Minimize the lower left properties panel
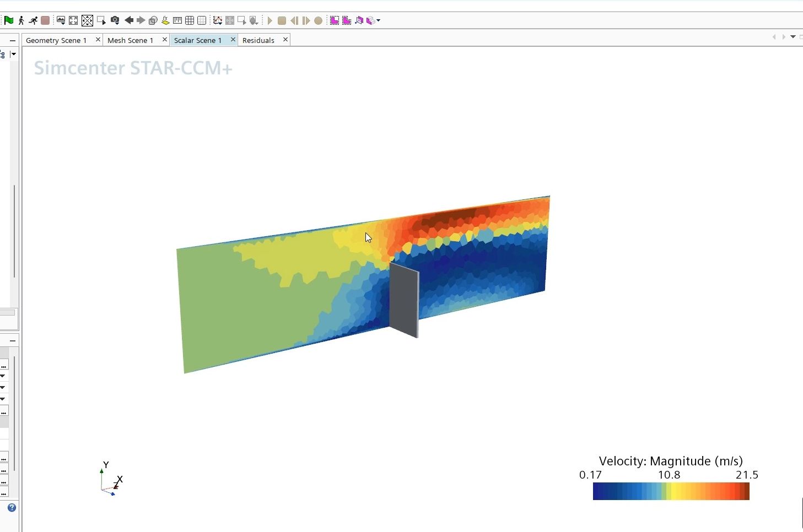803x532 pixels. [13, 341]
